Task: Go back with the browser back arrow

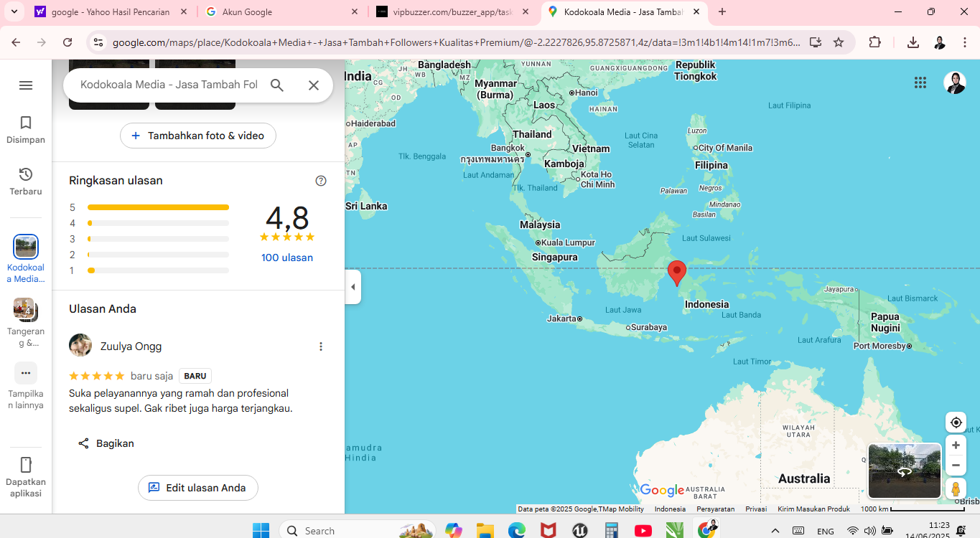Action: tap(16, 42)
